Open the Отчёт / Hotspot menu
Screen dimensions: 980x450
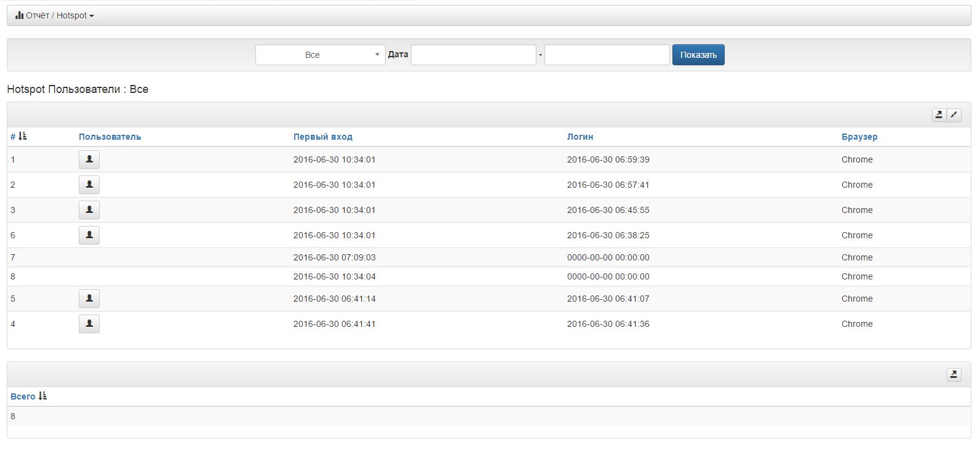click(x=55, y=15)
